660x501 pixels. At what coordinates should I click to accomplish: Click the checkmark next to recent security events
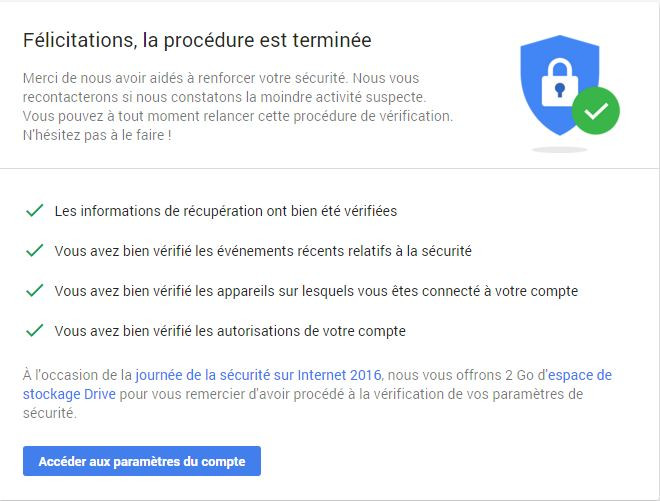coord(35,251)
